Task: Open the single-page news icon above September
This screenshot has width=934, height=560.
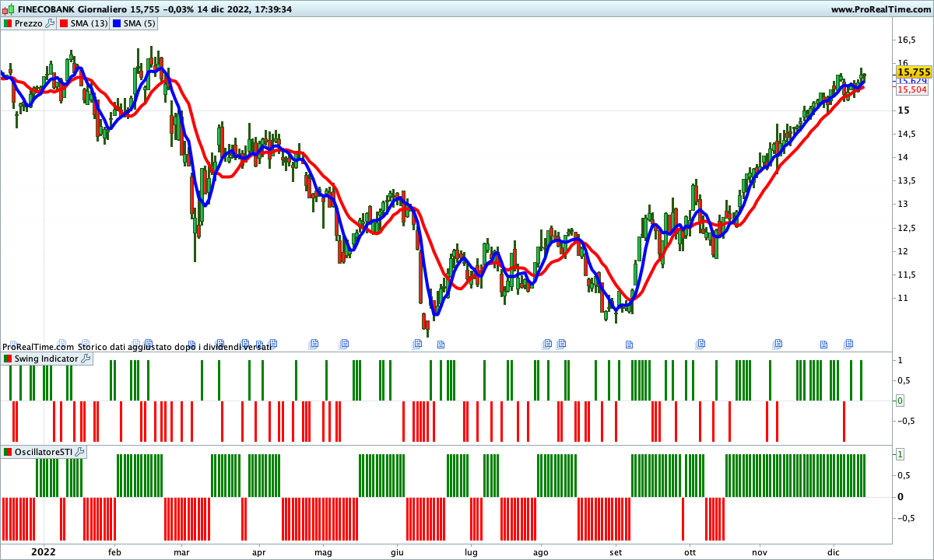Action: click(630, 343)
